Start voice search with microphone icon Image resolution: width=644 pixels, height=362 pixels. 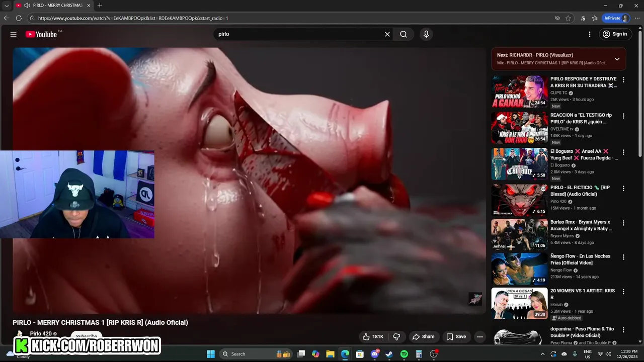[426, 34]
